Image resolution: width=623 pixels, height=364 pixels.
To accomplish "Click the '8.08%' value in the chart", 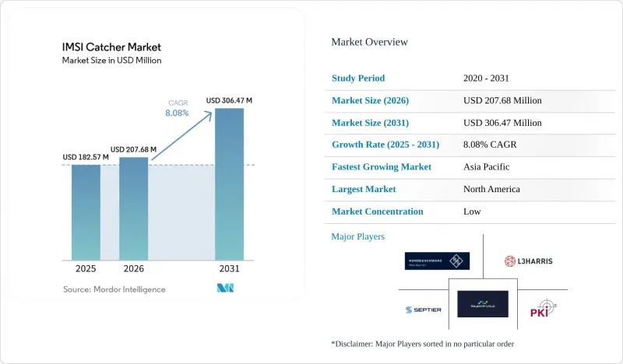I will (177, 113).
